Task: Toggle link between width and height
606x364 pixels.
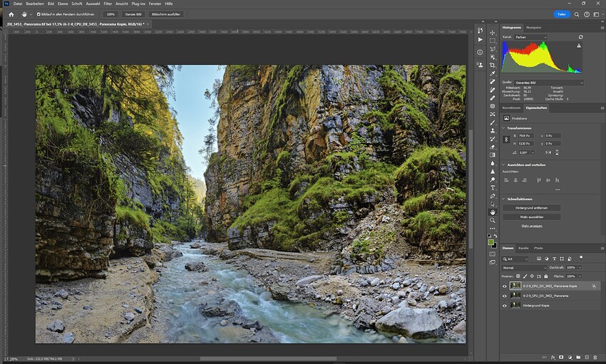Action: tap(506, 140)
